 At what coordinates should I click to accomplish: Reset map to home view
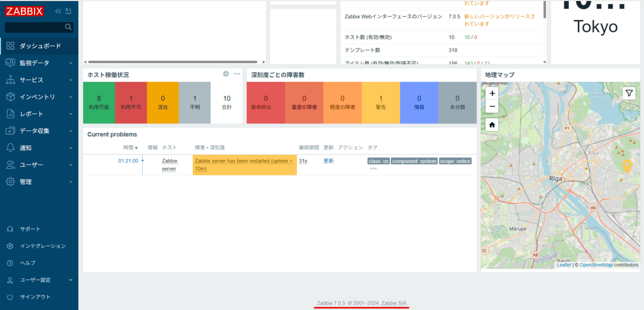pos(492,124)
